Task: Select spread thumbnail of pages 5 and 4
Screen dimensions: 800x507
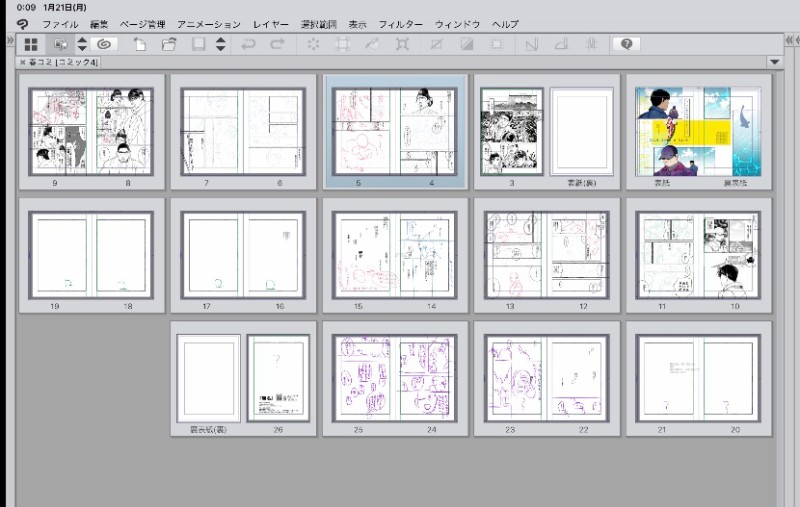Action: (395, 132)
